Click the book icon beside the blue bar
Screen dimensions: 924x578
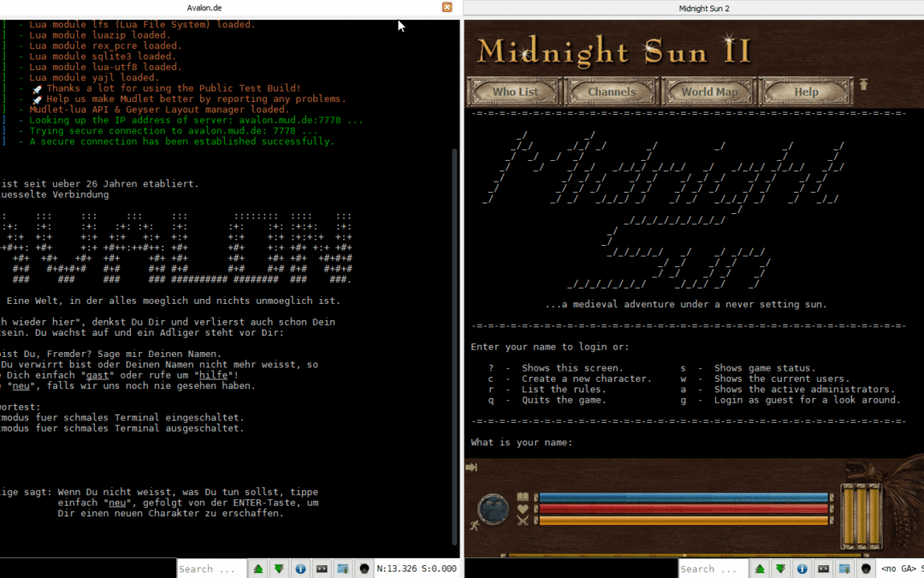pyautogui.click(x=523, y=498)
